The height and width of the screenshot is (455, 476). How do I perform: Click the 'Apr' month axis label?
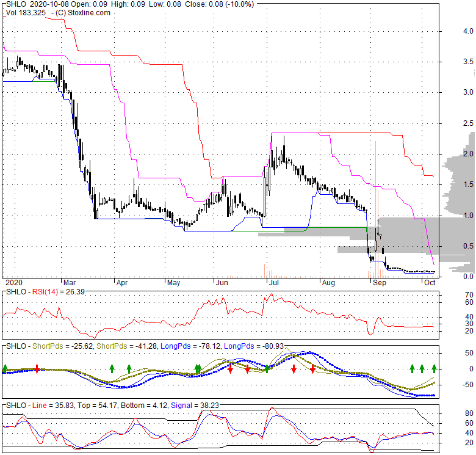122,283
